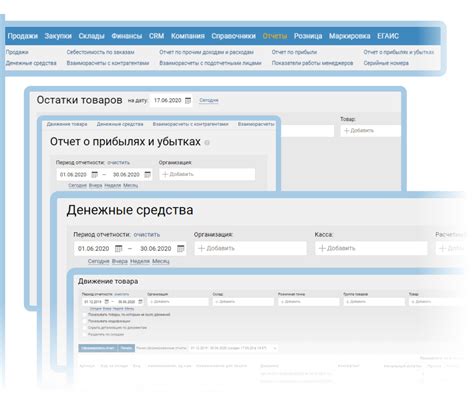Open Отчет по прибыли
Image resolution: width=474 pixels, height=401 pixels.
(x=294, y=52)
